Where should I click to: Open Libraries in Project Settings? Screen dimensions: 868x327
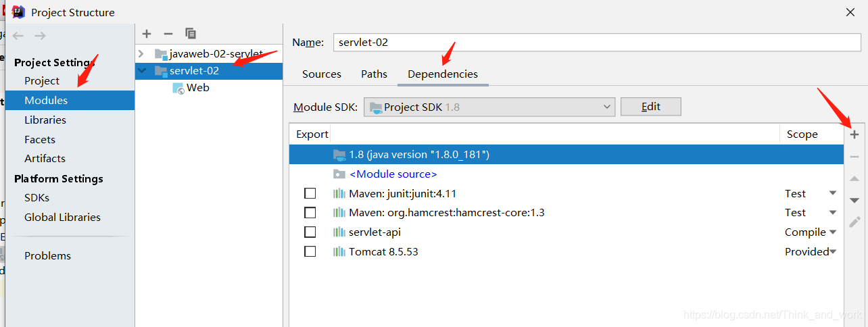(45, 120)
